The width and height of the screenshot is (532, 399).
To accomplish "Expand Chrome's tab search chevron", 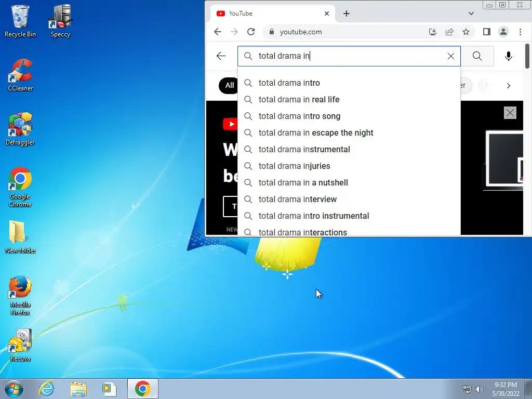I will point(471,14).
